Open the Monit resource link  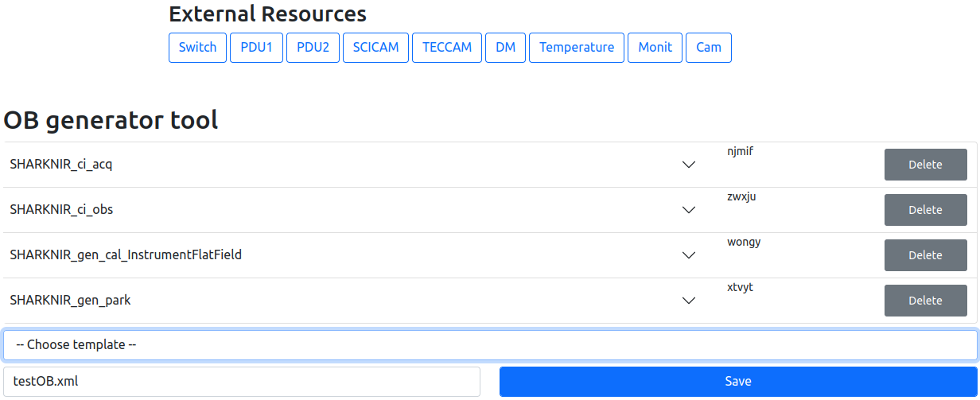[655, 47]
